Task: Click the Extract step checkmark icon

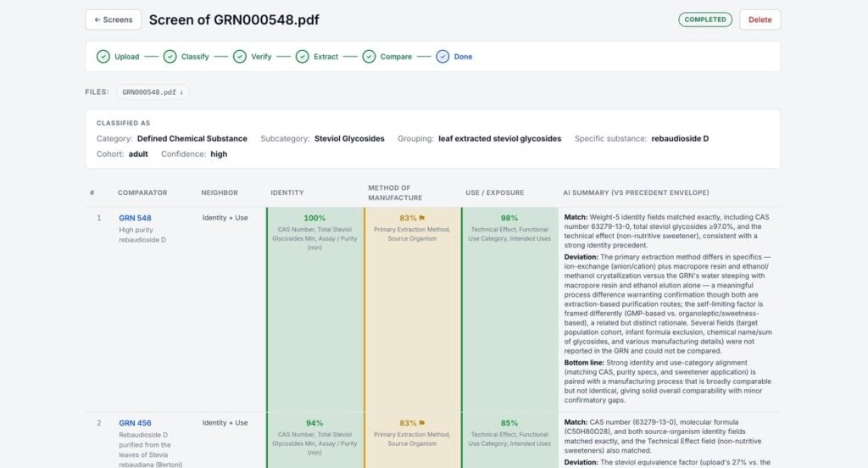Action: coord(303,57)
